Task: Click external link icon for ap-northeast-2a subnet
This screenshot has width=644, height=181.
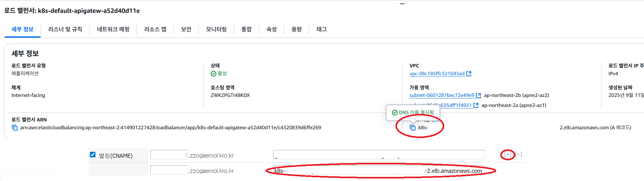Action: coord(476,105)
